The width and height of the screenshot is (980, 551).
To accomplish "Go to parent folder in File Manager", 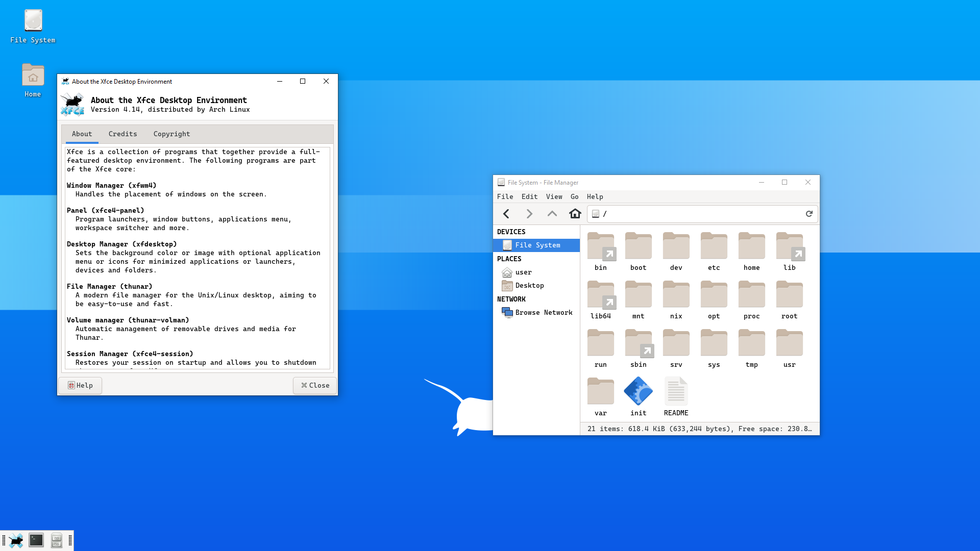I will click(552, 214).
